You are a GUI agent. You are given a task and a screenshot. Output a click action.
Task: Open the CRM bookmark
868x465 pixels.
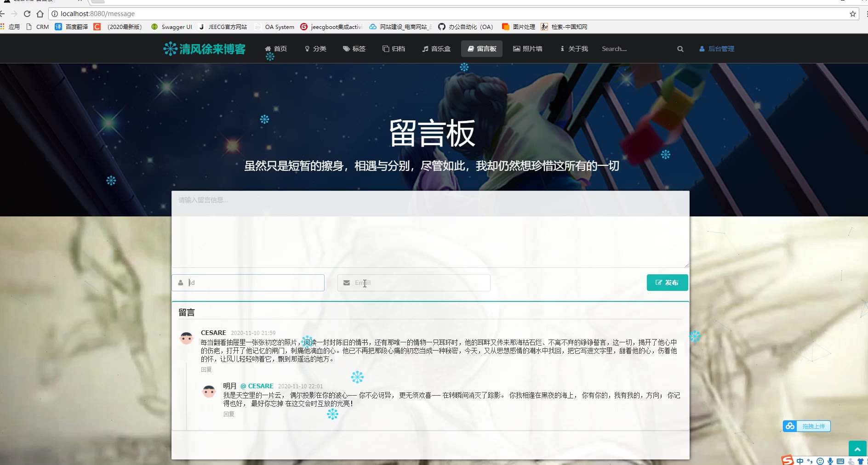tap(38, 27)
